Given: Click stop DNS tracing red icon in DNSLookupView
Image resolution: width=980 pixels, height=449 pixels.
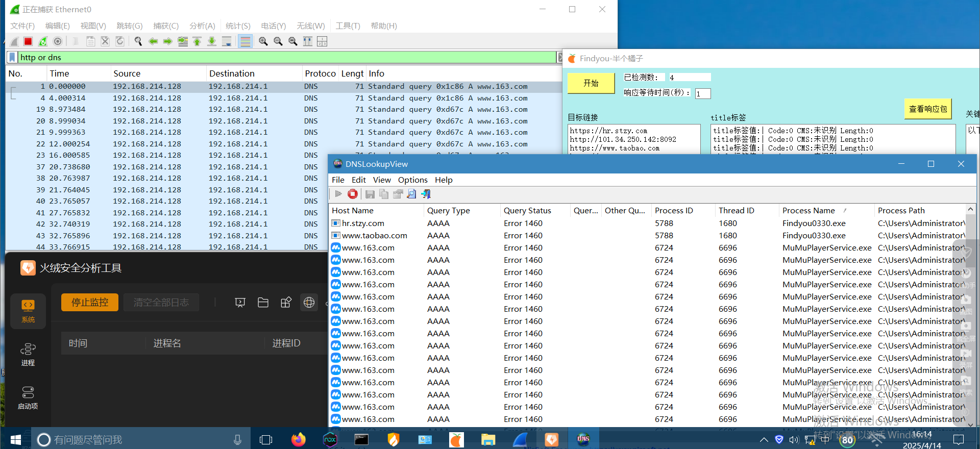Looking at the screenshot, I should (352, 194).
